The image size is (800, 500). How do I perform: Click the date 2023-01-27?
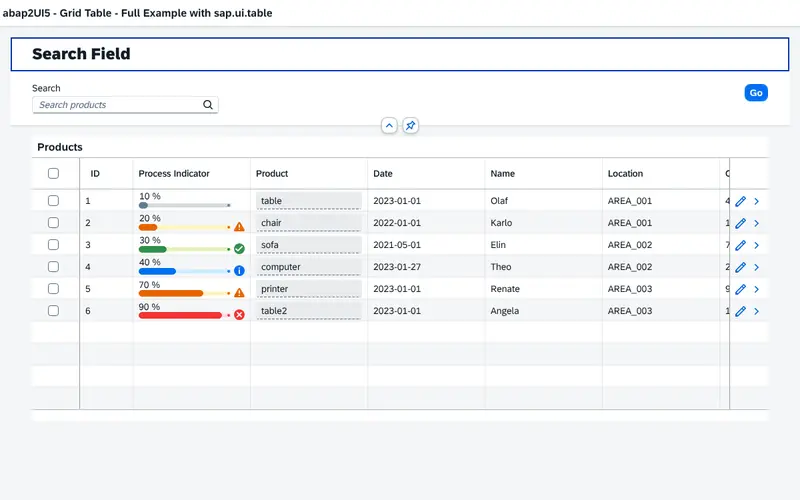tap(397, 266)
